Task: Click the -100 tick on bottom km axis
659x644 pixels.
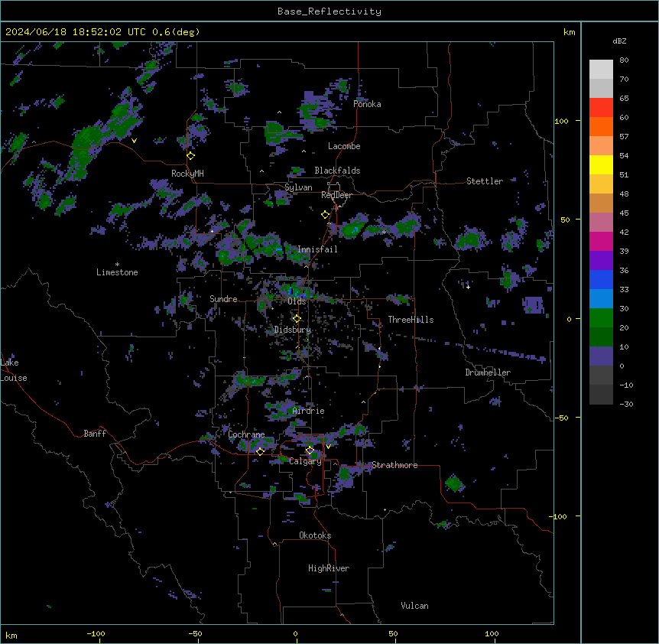Action: pos(96,634)
